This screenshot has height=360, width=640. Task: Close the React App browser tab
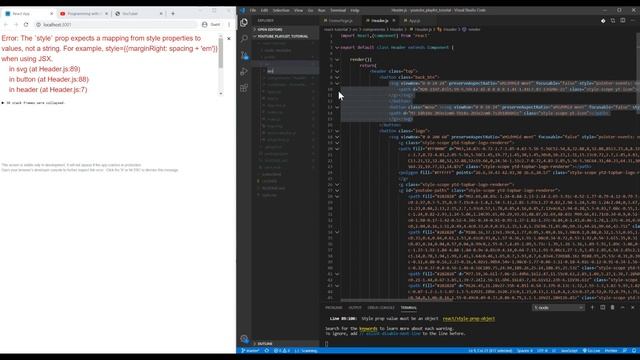point(51,13)
